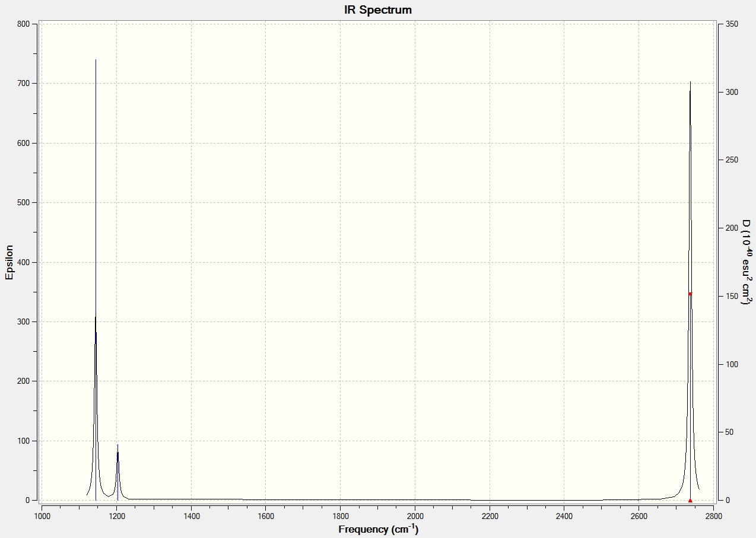Image resolution: width=756 pixels, height=538 pixels.
Task: Click the "IR Spectrum" chart title
Action: (x=378, y=10)
